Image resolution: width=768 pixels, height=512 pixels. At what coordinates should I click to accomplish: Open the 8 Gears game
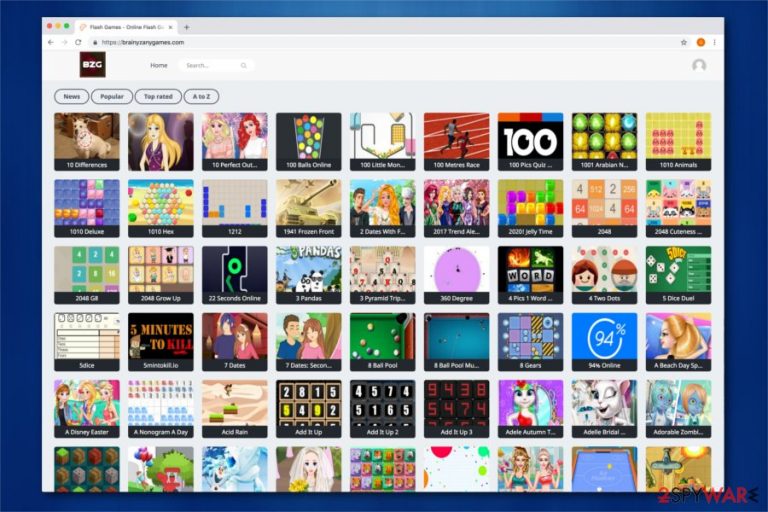[x=530, y=342]
